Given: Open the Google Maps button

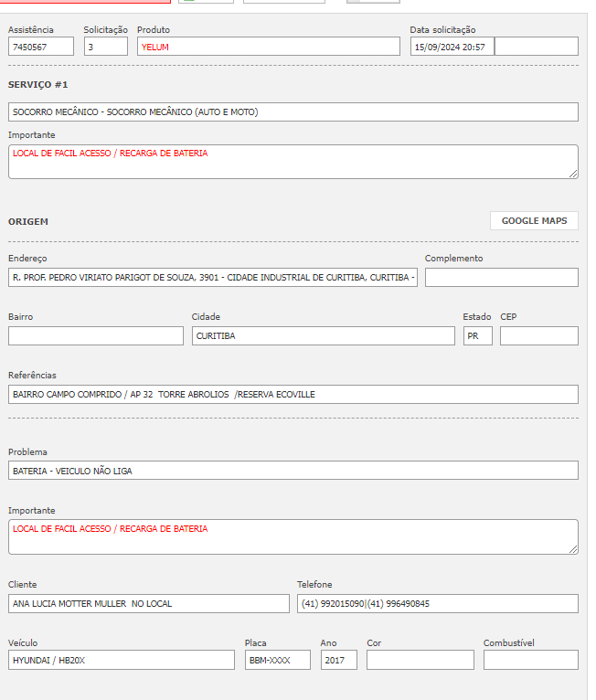Looking at the screenshot, I should 534,221.
